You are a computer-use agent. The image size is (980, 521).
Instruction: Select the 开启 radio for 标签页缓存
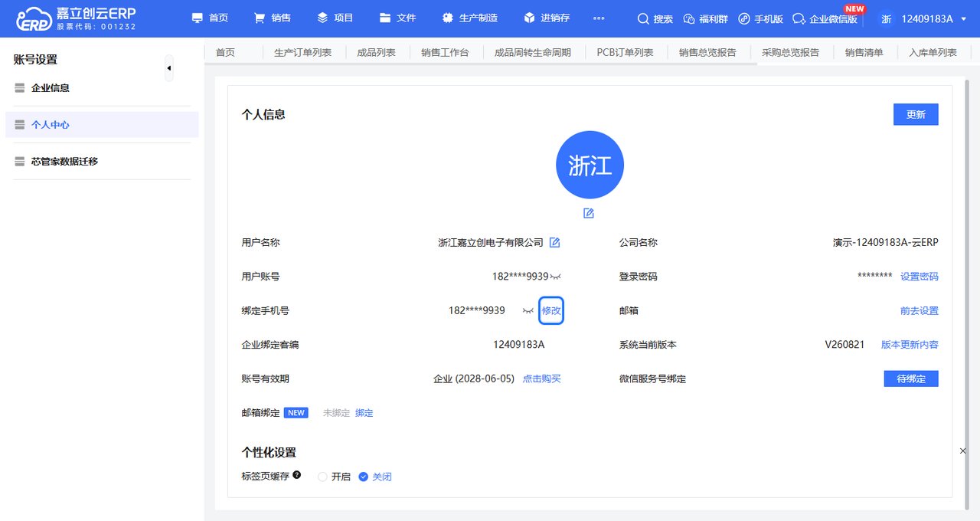tap(335, 477)
